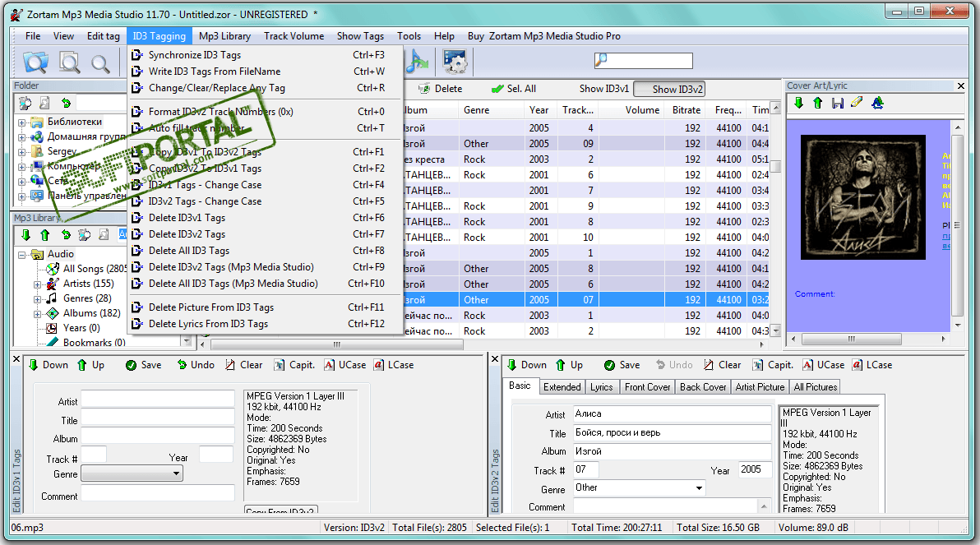Click the toolbar search input box
The height and width of the screenshot is (545, 980).
coord(643,61)
